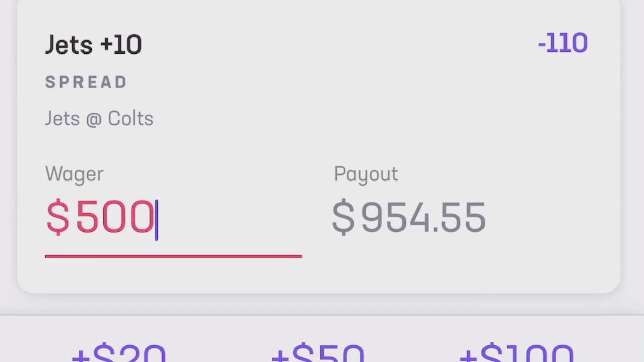Select the Payout label
The height and width of the screenshot is (362, 644).
pos(366,174)
